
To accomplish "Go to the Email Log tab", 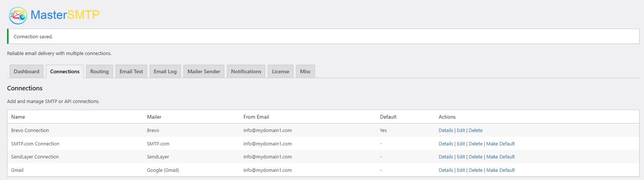I will pyautogui.click(x=165, y=71).
